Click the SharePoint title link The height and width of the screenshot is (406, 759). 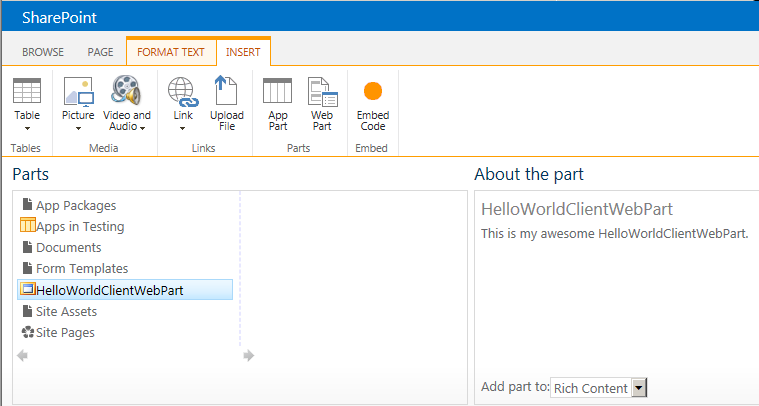click(59, 17)
